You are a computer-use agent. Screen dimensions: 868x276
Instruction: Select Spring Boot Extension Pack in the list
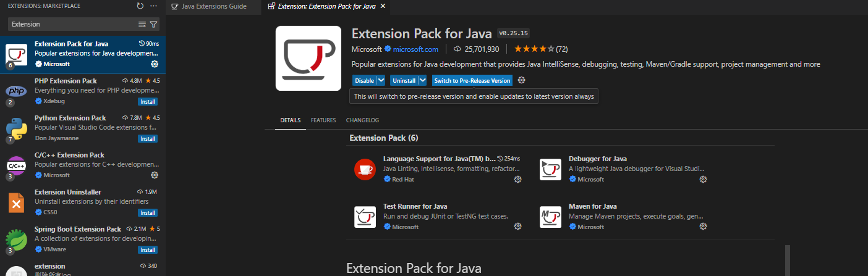[x=83, y=239]
